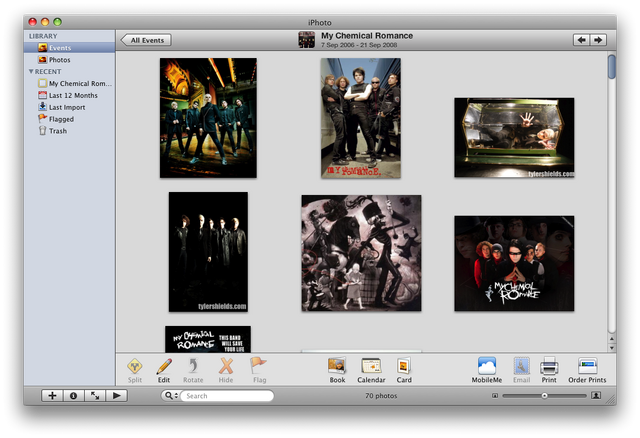The height and width of the screenshot is (438, 640).
Task: Click inside the Search field
Action: point(227,396)
